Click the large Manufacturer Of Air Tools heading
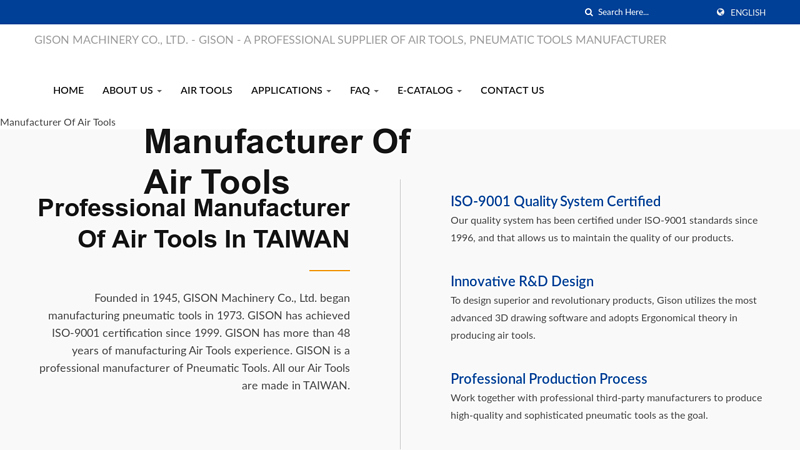 (x=277, y=161)
